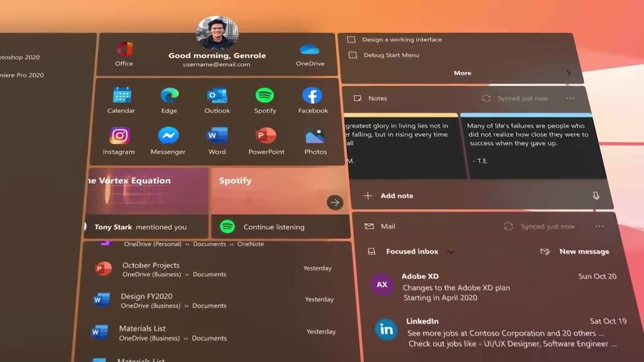
Task: Click the chevron next to More
Action: [569, 73]
